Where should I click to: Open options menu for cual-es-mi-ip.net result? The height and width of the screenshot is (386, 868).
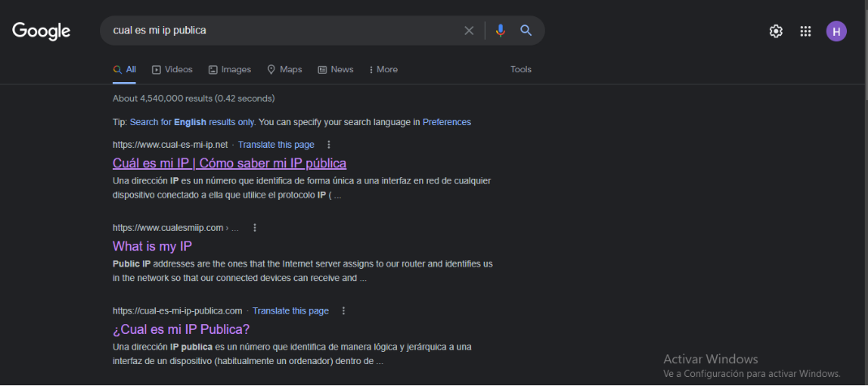click(329, 145)
